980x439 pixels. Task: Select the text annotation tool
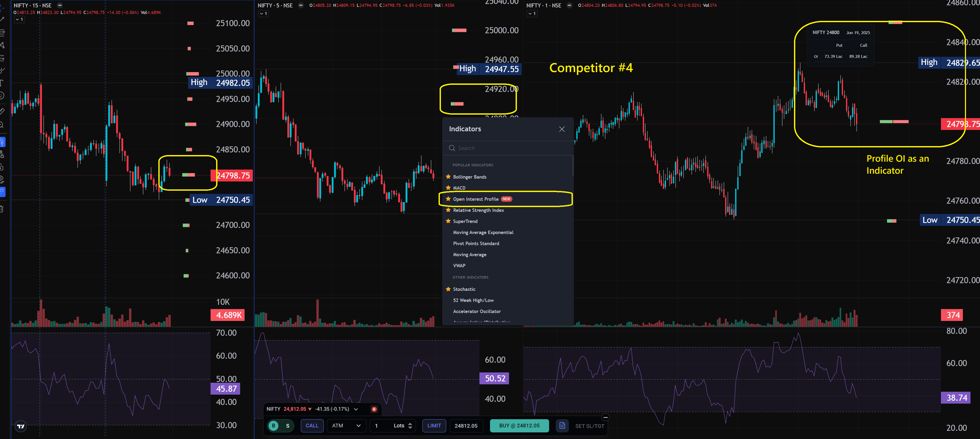point(2,83)
